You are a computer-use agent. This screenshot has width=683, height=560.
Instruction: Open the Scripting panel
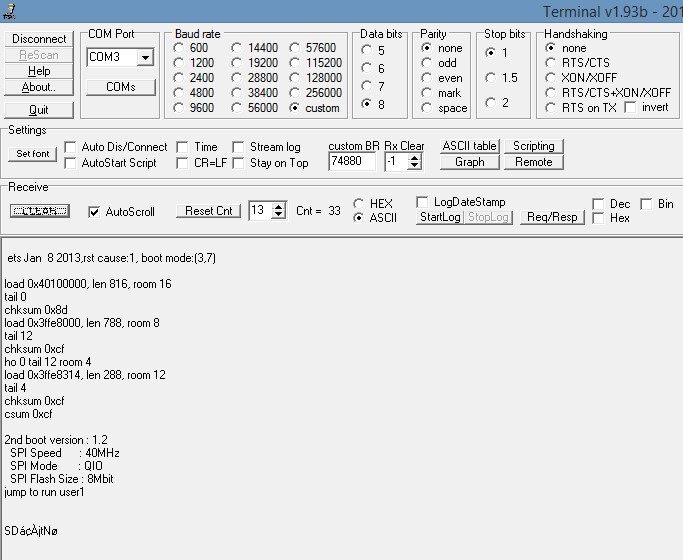pos(534,146)
